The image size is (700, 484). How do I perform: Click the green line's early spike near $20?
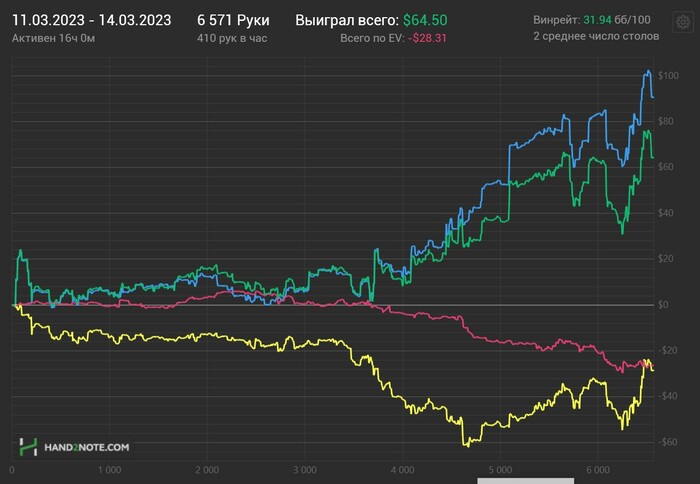20,251
